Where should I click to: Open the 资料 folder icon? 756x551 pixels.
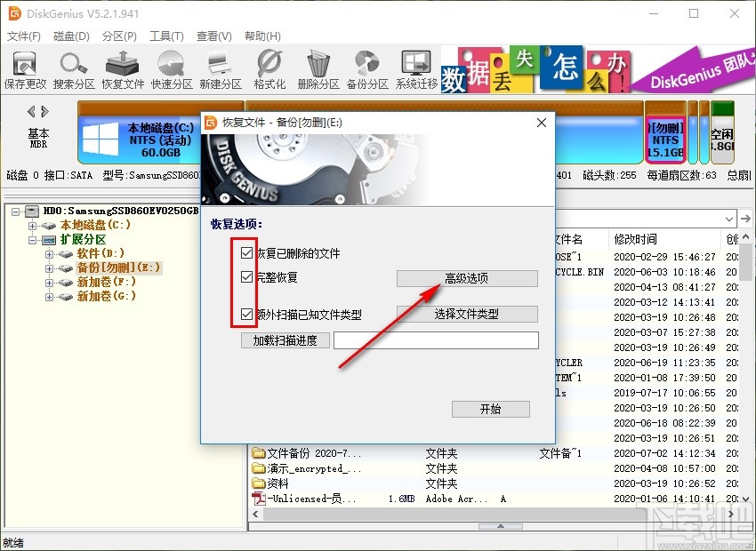point(259,483)
